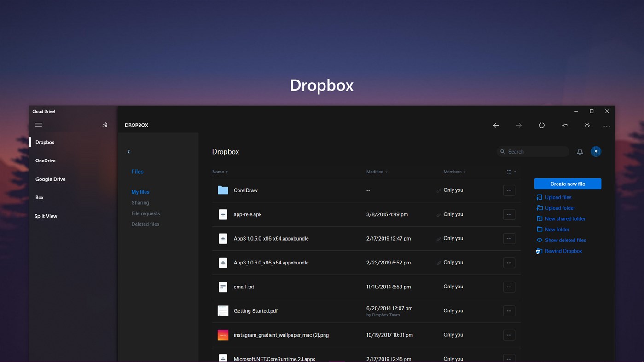Open more options for Getting Started.pdf

tap(509, 311)
